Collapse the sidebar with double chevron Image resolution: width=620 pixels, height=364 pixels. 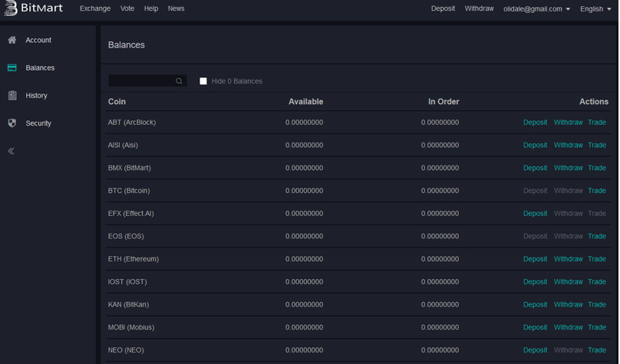click(x=11, y=151)
